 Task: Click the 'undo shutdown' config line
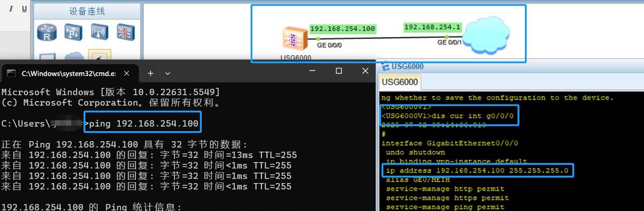(415, 152)
